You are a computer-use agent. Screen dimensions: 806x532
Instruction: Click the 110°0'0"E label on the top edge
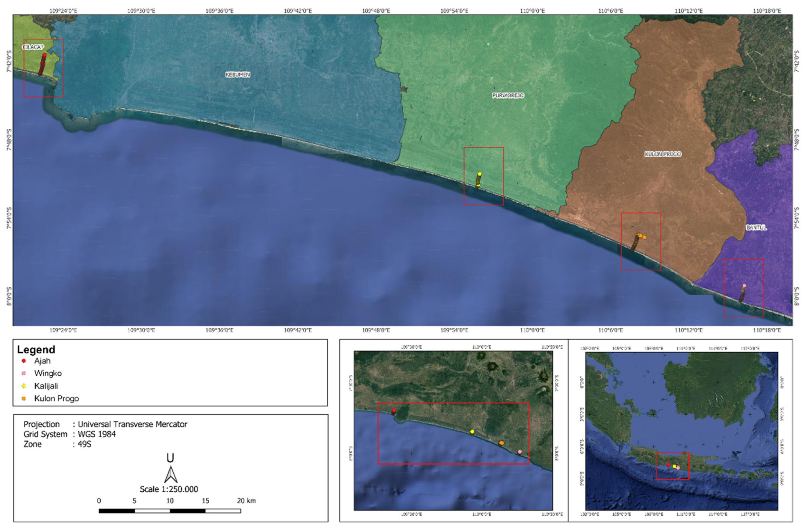pos(532,11)
